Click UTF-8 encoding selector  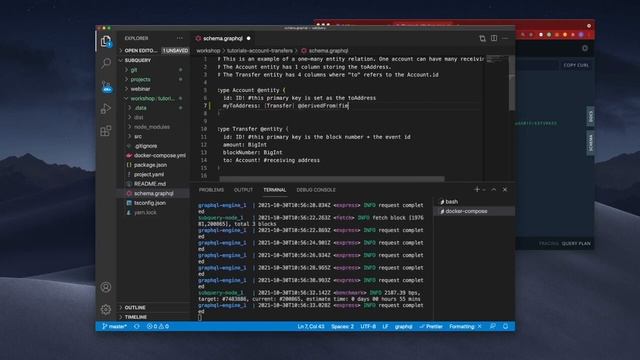point(368,327)
